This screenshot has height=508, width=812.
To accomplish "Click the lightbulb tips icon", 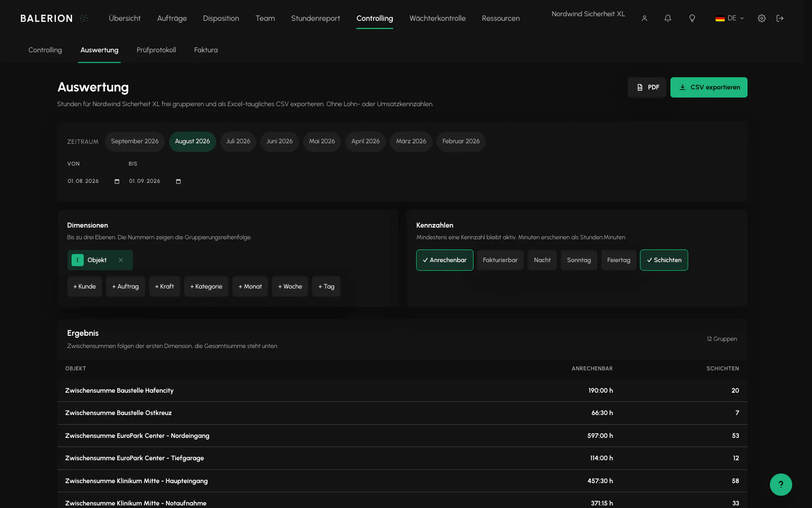I will [692, 18].
